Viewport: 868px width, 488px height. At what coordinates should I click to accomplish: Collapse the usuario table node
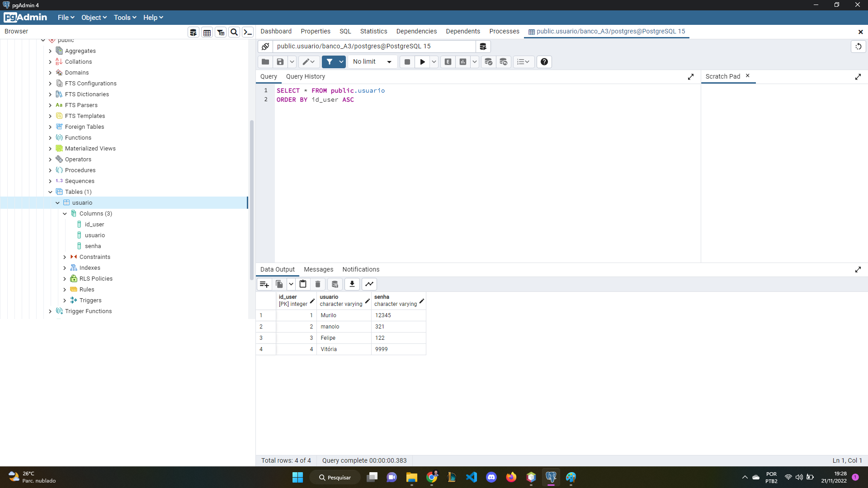coord(57,203)
